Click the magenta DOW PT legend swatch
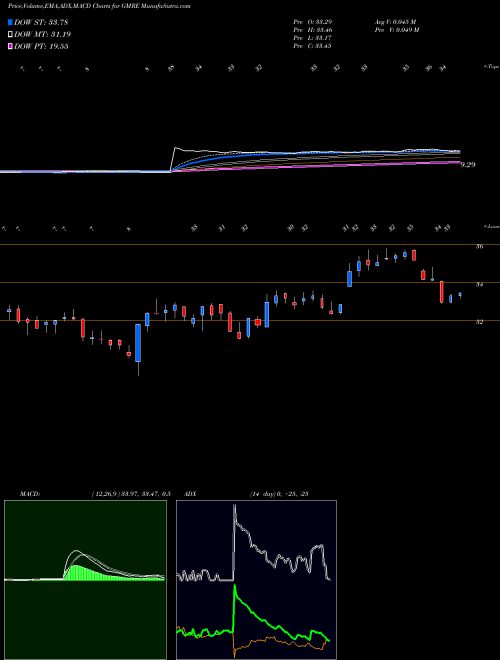Image resolution: width=500 pixels, height=660 pixels. pos(10,46)
